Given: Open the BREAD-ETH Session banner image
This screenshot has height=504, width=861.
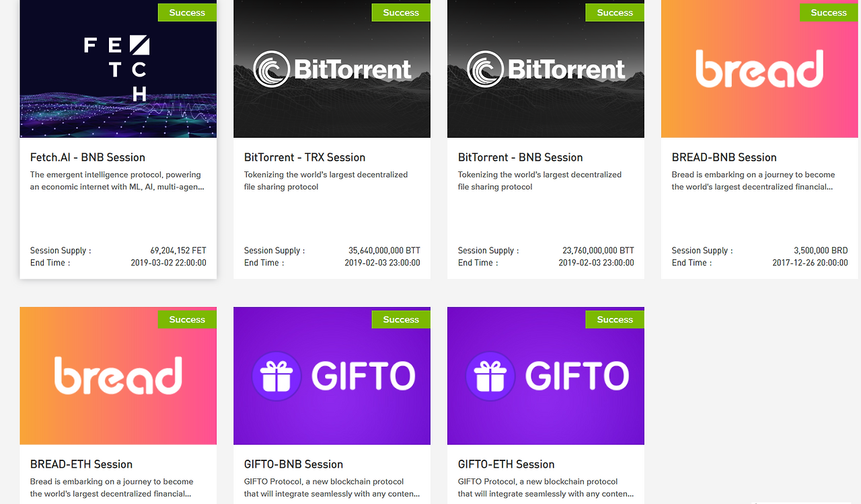Looking at the screenshot, I should (x=118, y=376).
